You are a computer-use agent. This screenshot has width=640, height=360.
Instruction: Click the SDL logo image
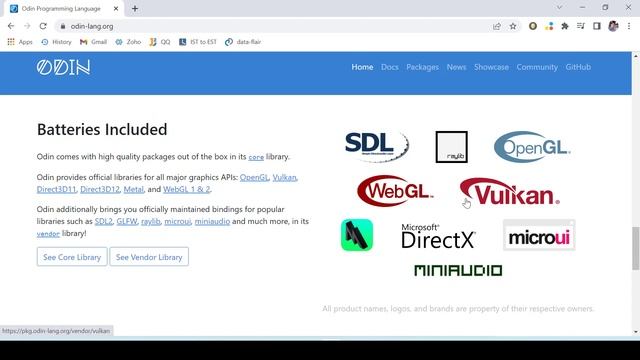(376, 146)
